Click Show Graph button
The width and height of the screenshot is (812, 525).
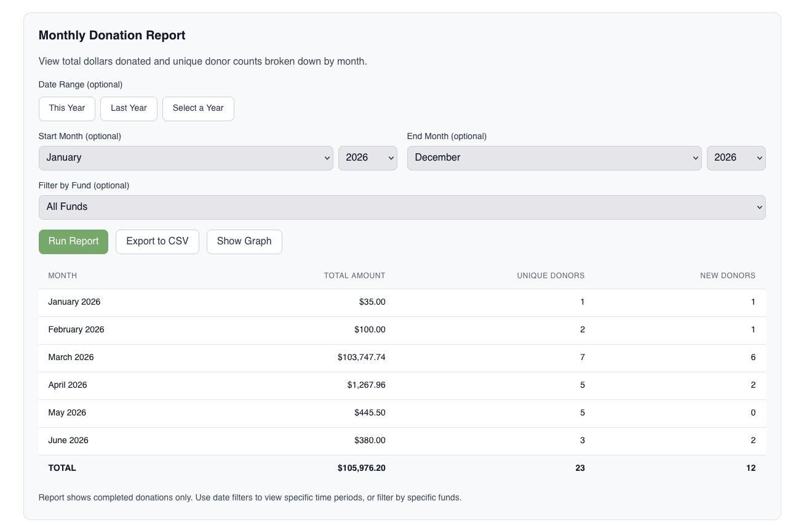tap(244, 241)
